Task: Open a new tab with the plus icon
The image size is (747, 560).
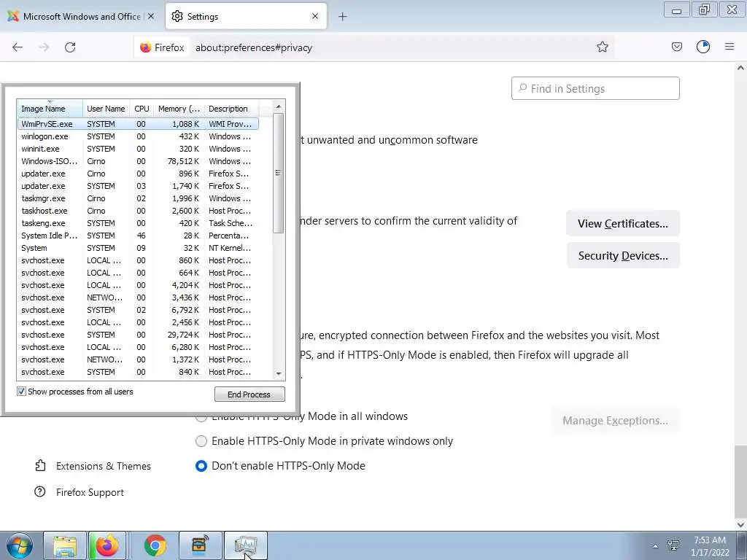Action: pos(343,17)
